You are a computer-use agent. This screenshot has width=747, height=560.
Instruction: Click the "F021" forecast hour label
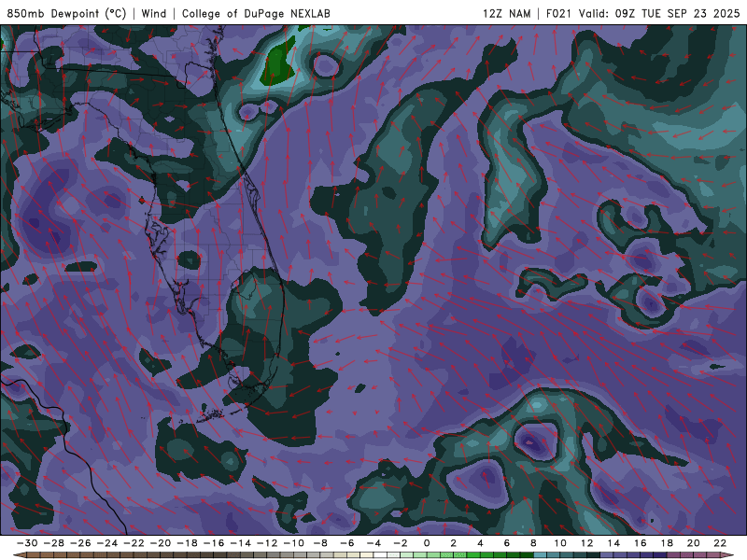coord(558,13)
